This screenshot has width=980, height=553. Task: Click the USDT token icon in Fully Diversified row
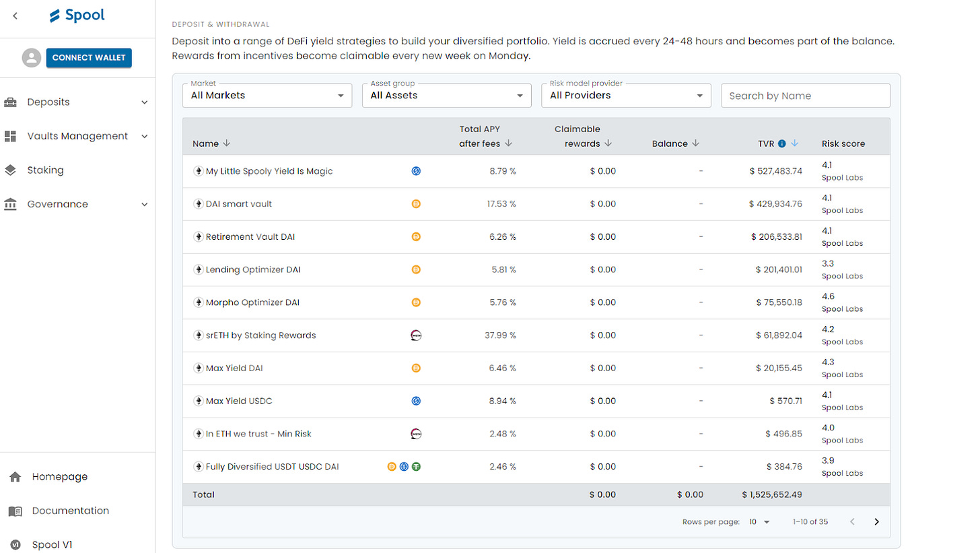coord(417,466)
